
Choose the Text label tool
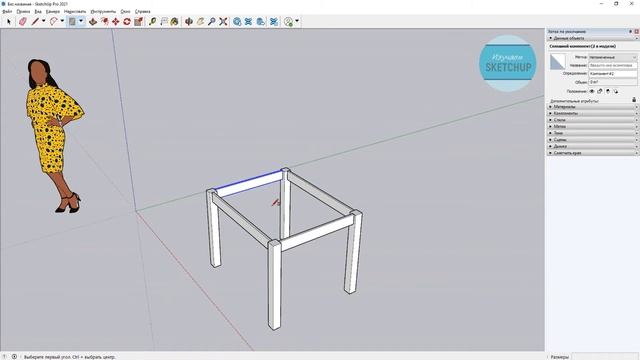point(164,22)
